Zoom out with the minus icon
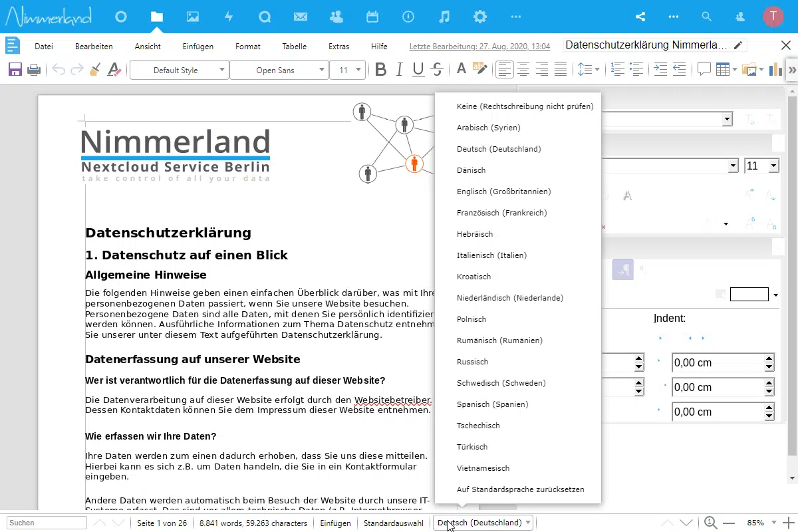Viewport: 798px width, 532px height. point(729,523)
